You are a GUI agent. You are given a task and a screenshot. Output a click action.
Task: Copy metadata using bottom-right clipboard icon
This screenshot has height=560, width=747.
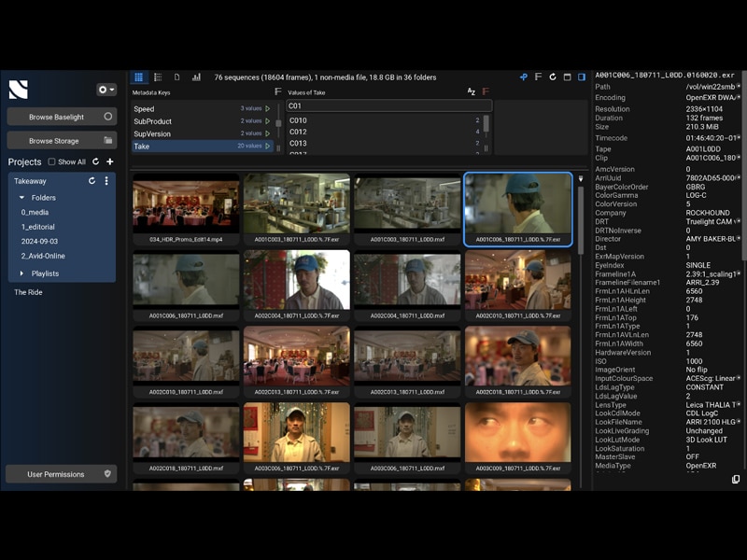pos(736,479)
